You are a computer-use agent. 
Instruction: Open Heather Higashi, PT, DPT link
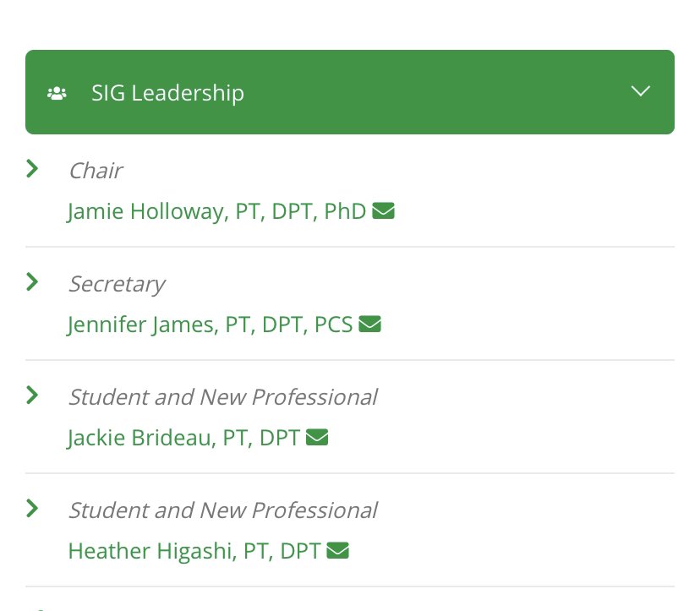coord(194,550)
